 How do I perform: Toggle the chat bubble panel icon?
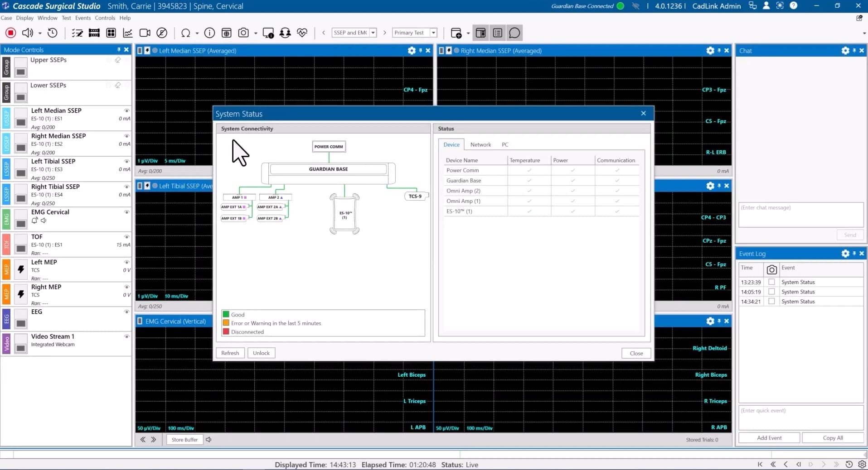point(514,33)
